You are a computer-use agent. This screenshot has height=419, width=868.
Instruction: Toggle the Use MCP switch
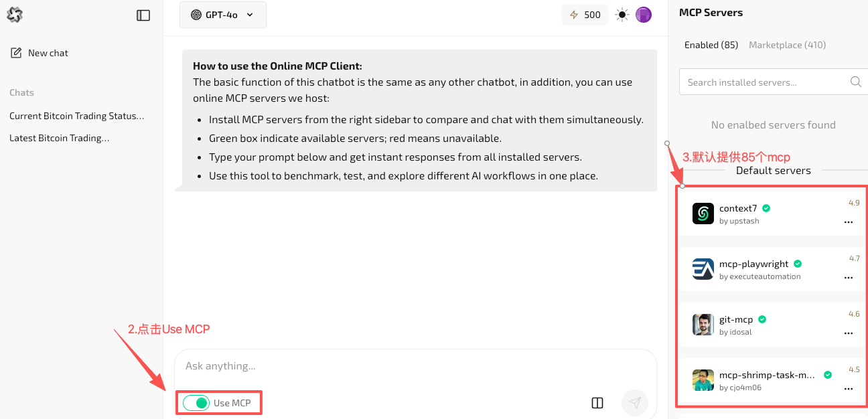pos(196,403)
